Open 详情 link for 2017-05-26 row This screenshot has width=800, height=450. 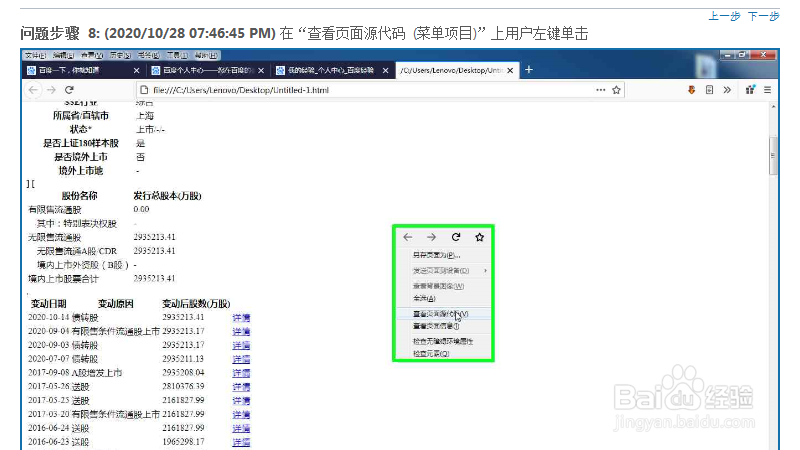tap(241, 387)
